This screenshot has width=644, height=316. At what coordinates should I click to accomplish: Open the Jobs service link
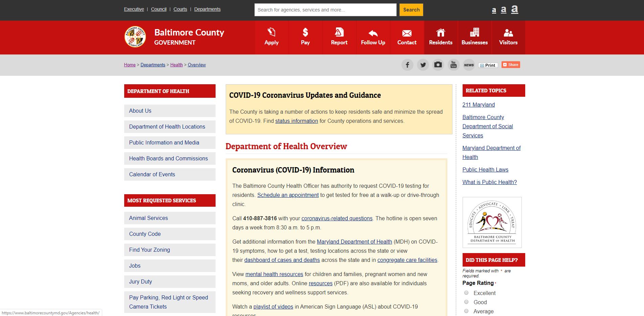click(170, 266)
